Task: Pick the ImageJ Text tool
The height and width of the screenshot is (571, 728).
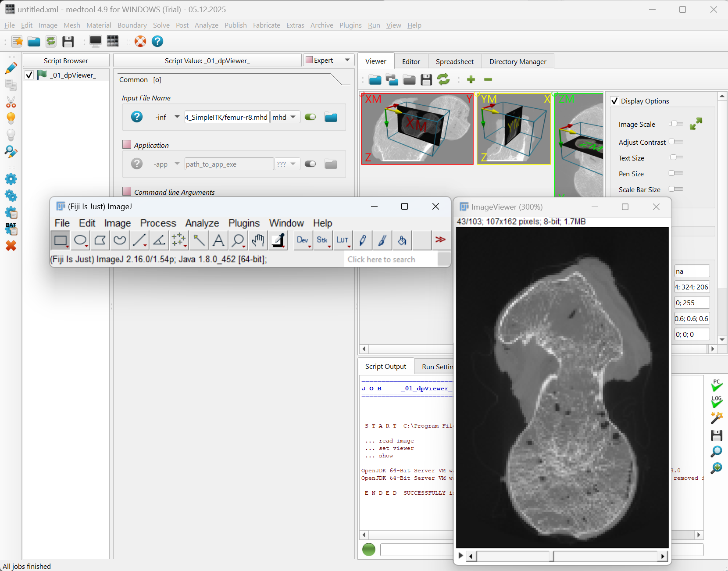Action: [x=218, y=240]
